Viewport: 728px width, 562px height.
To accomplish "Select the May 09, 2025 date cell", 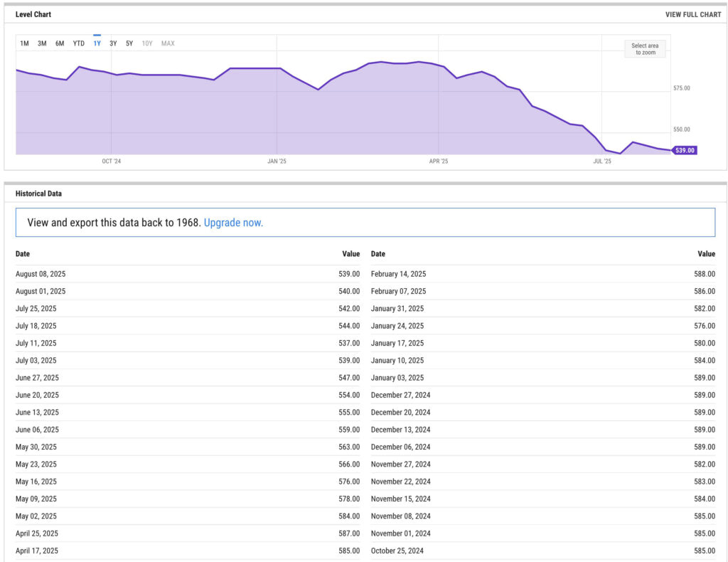I will click(x=36, y=499).
